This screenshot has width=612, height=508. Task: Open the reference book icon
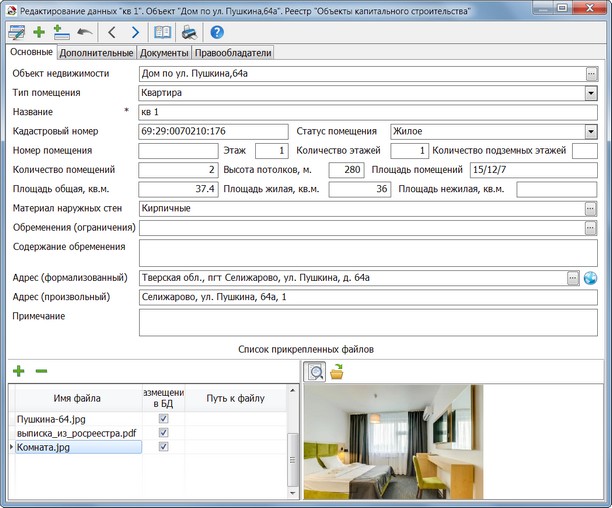[162, 32]
